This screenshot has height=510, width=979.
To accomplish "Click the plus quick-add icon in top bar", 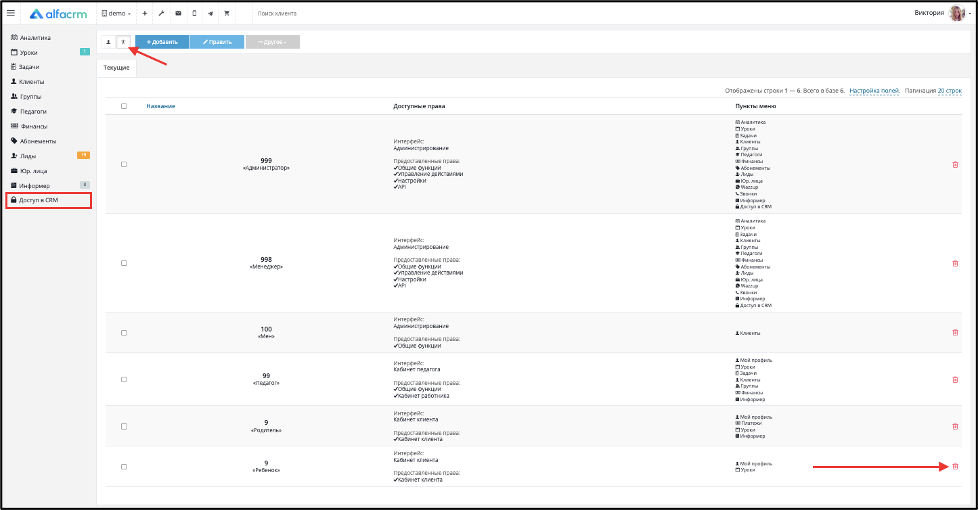I will [x=144, y=13].
